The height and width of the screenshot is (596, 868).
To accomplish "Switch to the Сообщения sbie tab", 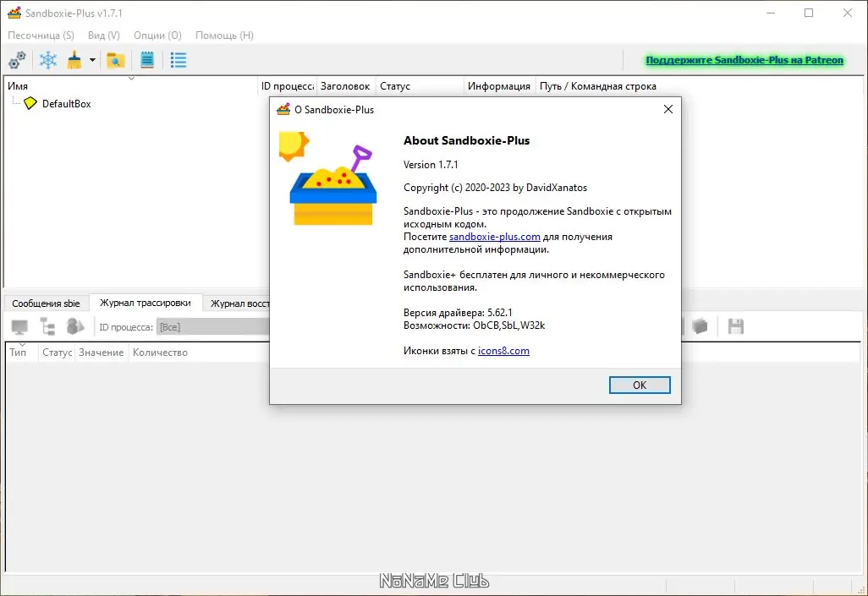I will 46,303.
